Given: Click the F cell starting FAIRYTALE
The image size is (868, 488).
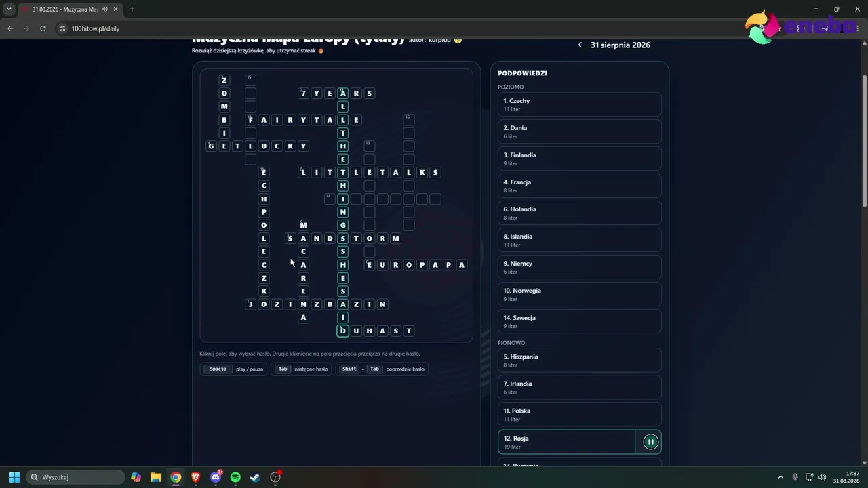Looking at the screenshot, I should pos(250,119).
